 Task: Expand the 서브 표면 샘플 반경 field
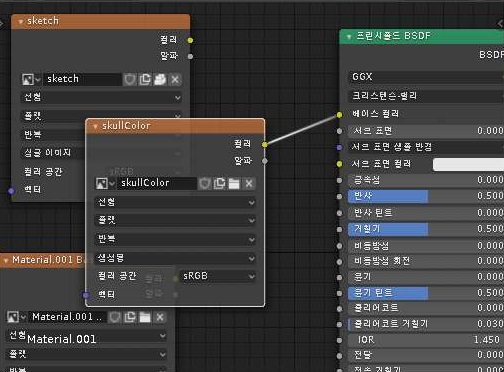click(426, 147)
